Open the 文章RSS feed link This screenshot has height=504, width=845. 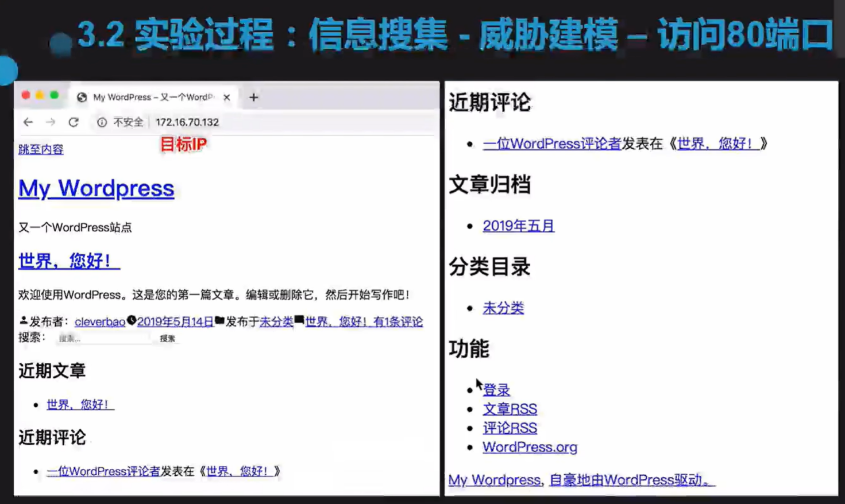(x=510, y=409)
